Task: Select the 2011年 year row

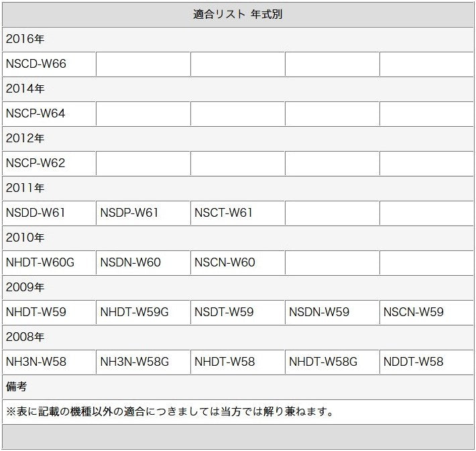Action: 238,188
